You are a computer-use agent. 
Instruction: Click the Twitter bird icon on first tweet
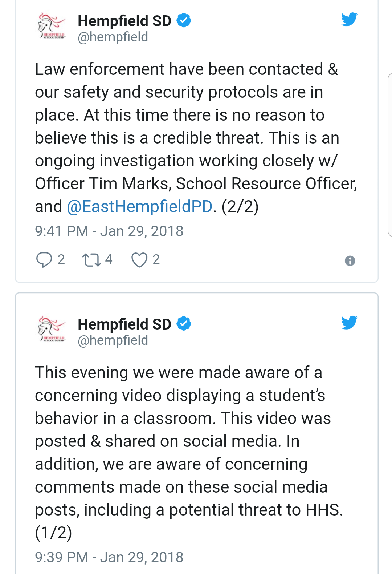pyautogui.click(x=349, y=19)
